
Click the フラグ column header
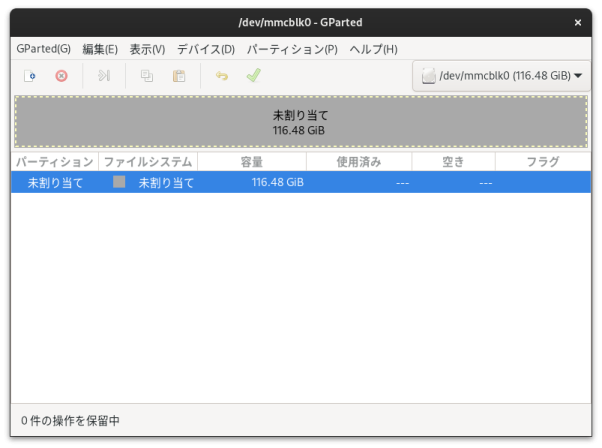tap(543, 162)
